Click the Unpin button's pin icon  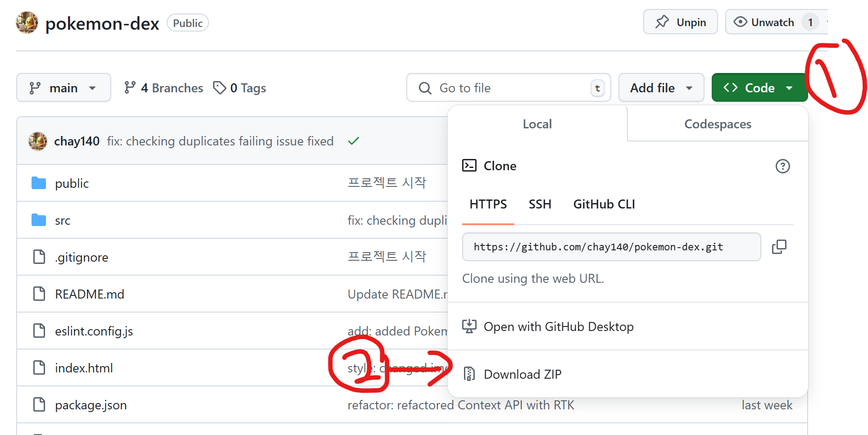pos(662,22)
